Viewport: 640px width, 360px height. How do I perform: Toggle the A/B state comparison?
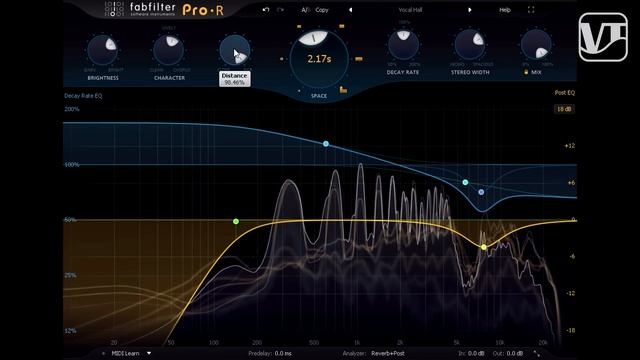pyautogui.click(x=305, y=10)
